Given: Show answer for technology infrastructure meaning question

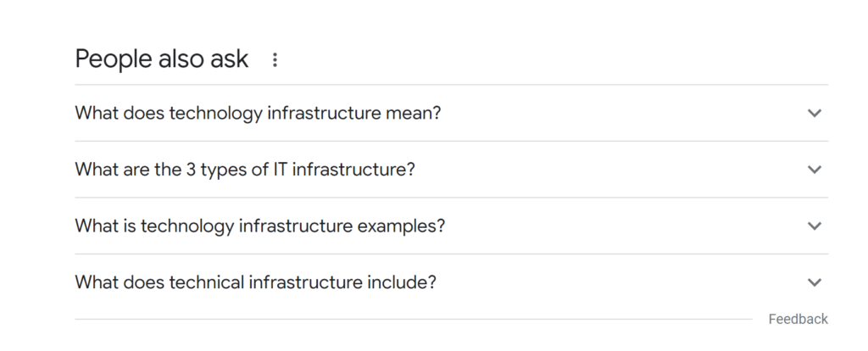Looking at the screenshot, I should point(451,113).
